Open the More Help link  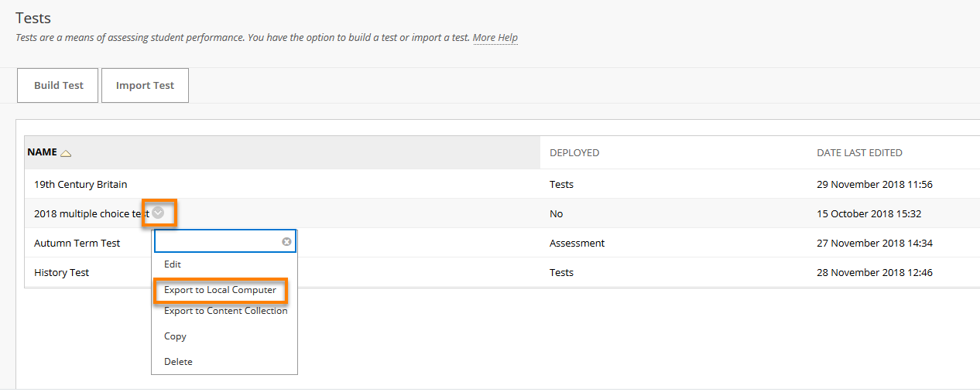[495, 37]
